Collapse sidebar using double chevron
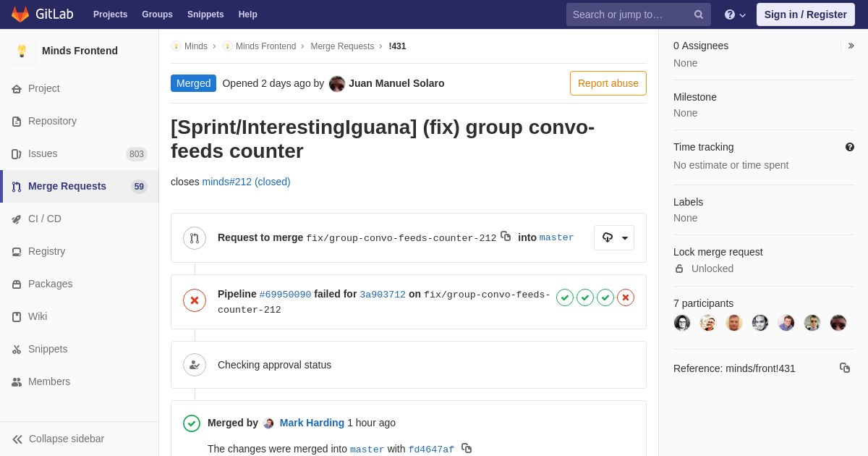Screen dimensions: 868x456 click(17, 439)
